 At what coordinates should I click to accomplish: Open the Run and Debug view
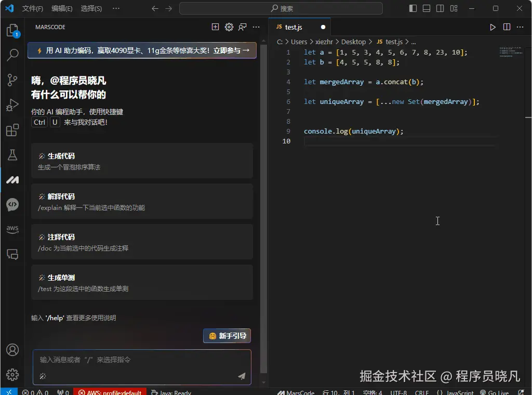coord(12,105)
